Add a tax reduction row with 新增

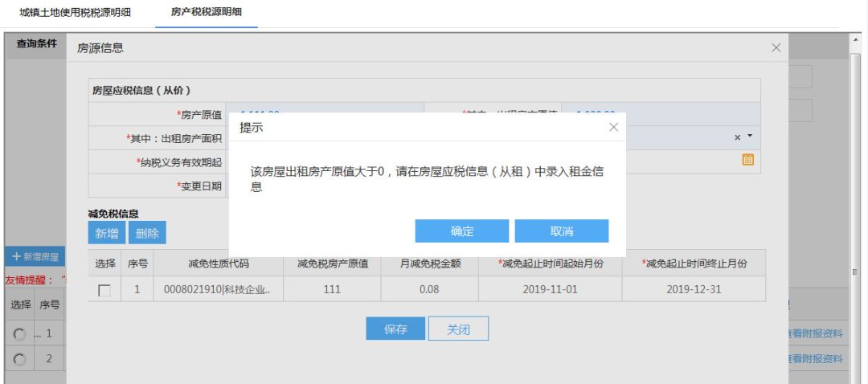[x=107, y=233]
